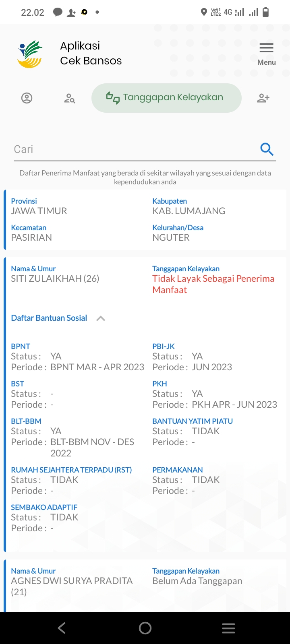Tap the magnifier search icon
The image size is (290, 644).
[x=267, y=149]
